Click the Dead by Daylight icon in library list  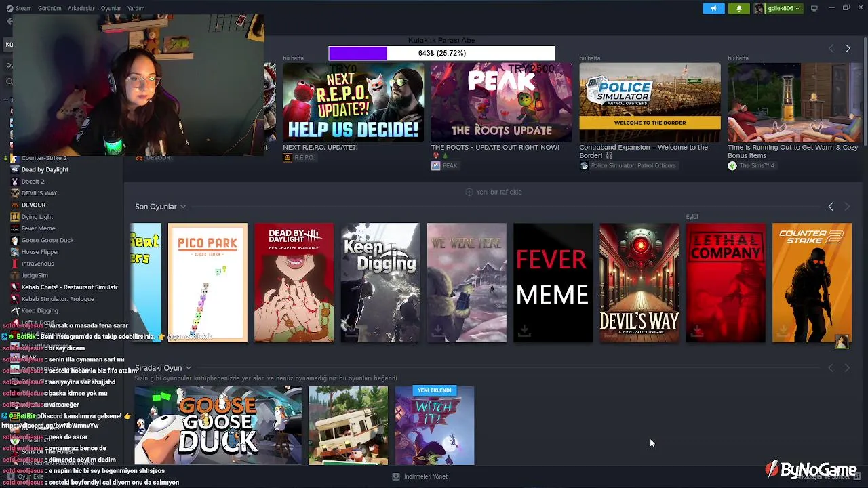(15, 169)
